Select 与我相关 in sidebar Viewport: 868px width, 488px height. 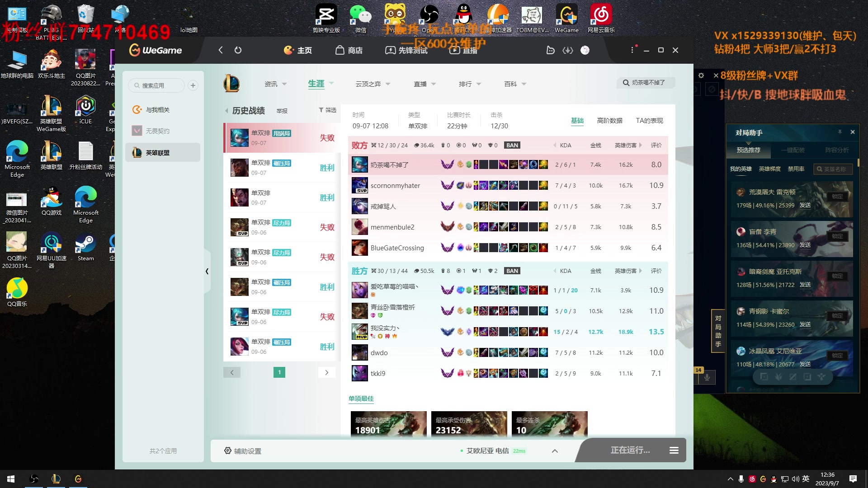163,110
